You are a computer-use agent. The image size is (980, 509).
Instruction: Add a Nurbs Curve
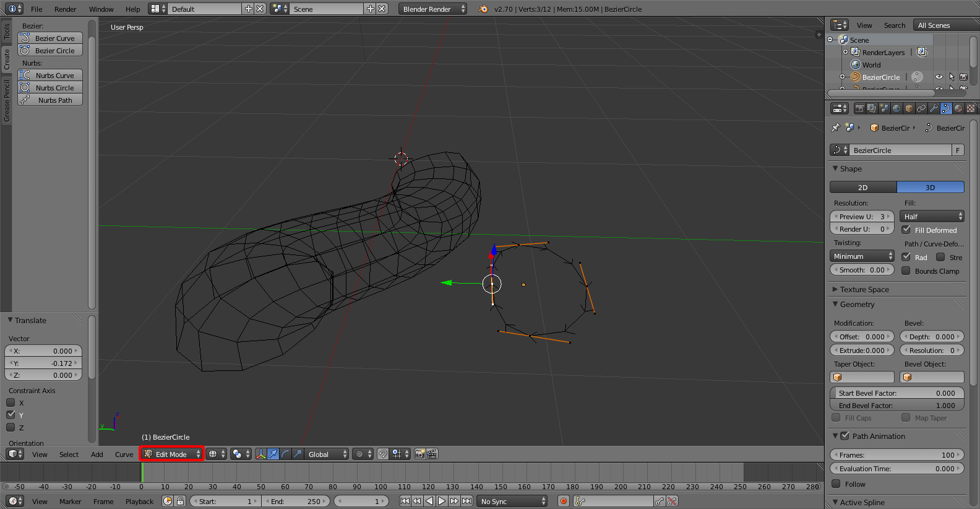[x=50, y=75]
